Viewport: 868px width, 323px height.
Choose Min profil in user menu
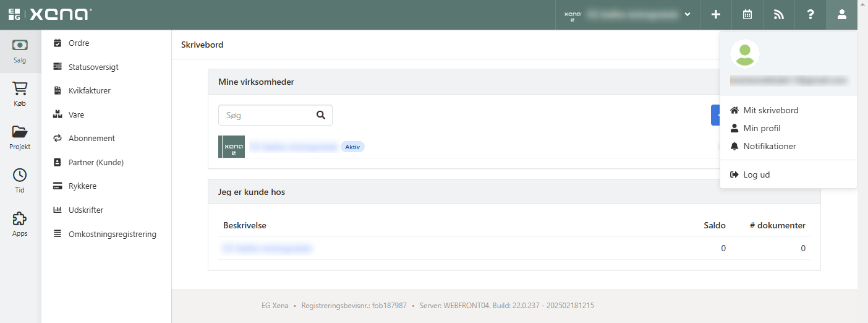pos(762,129)
